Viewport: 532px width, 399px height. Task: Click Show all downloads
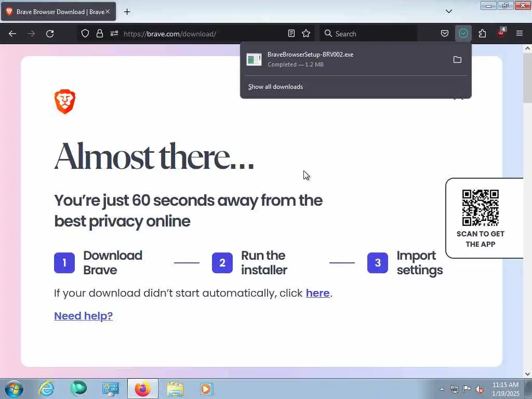[275, 87]
